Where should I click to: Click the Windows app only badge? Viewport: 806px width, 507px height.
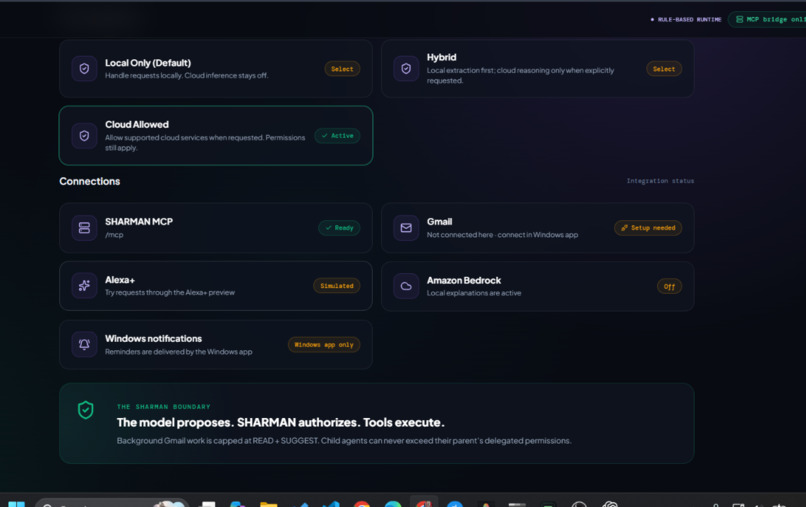[x=324, y=345]
